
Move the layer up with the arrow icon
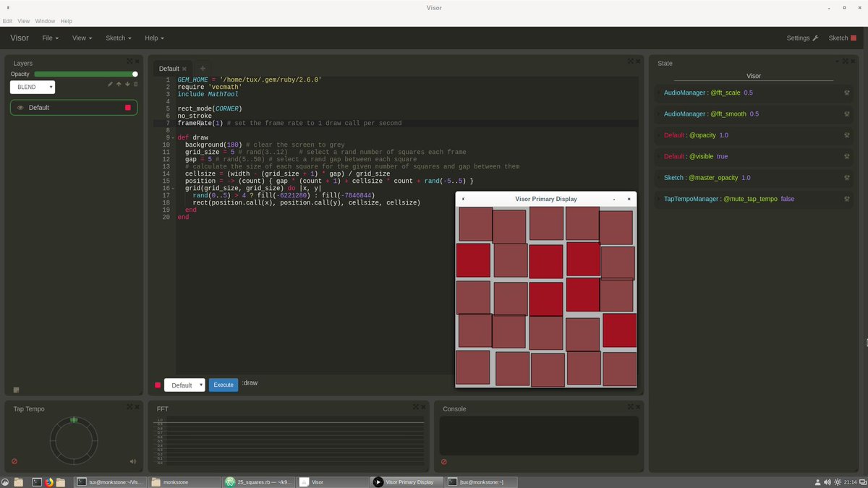(119, 84)
